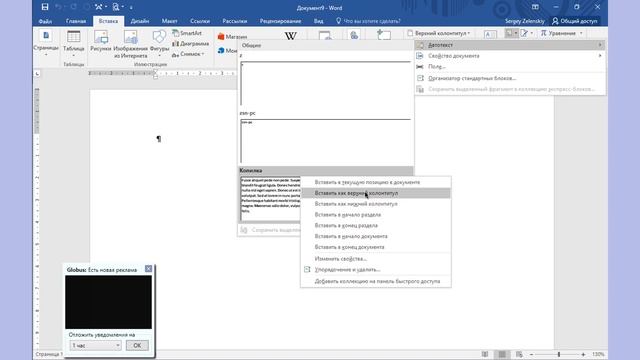Expand the Автотекст submenu arrow

(x=600, y=45)
